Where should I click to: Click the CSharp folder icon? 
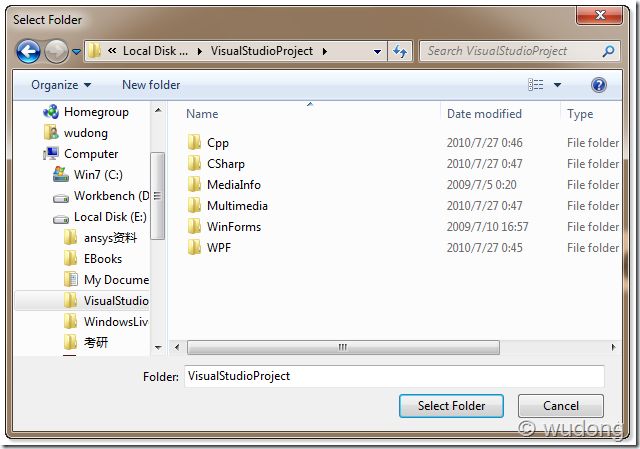coord(194,163)
